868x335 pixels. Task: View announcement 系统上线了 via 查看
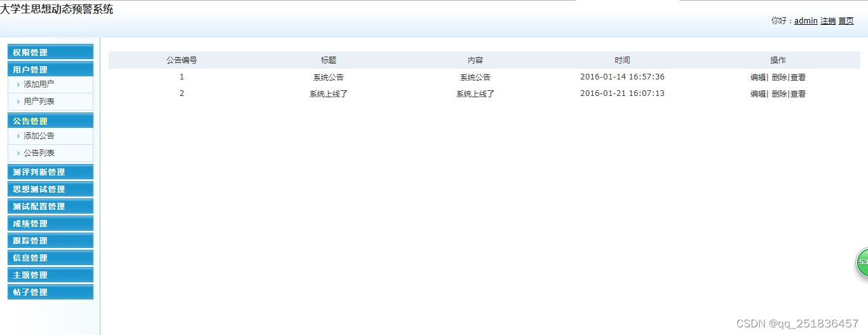coord(798,93)
